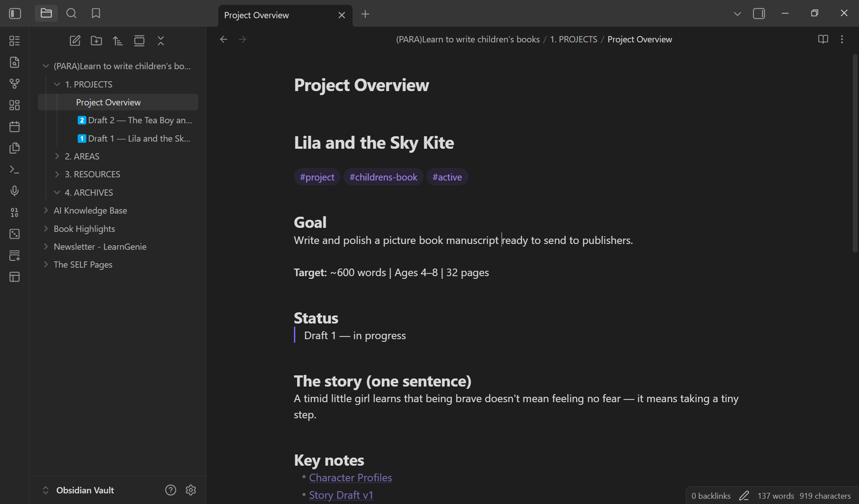
Task: Open more options three-dot menu
Action: 842,40
